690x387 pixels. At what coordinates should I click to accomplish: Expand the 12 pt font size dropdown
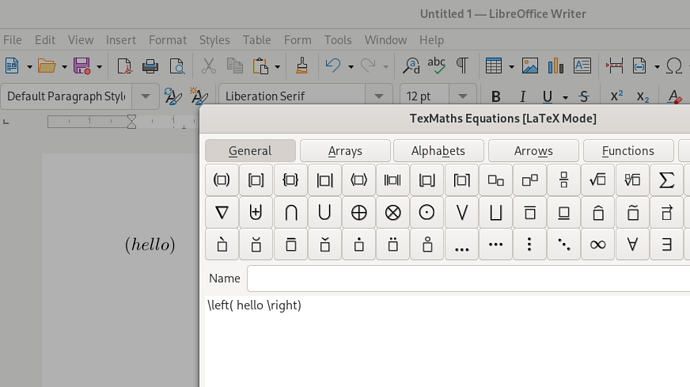462,96
